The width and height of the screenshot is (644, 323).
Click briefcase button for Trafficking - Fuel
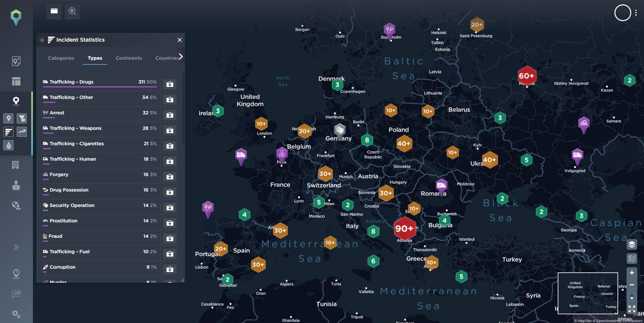(x=170, y=254)
